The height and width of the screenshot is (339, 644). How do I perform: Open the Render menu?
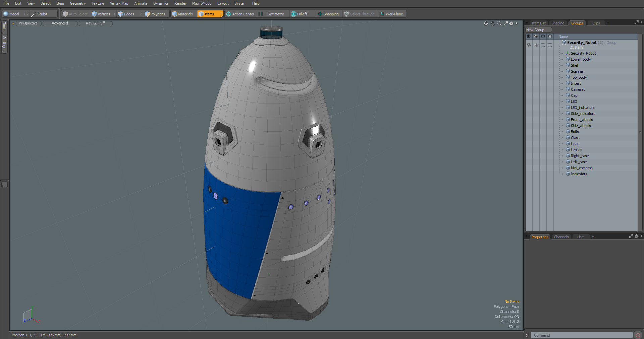click(x=180, y=3)
